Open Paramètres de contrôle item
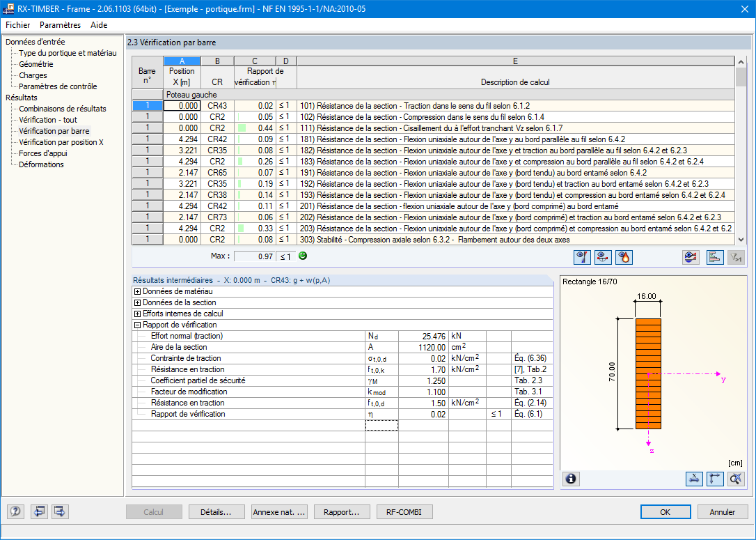 pos(58,86)
